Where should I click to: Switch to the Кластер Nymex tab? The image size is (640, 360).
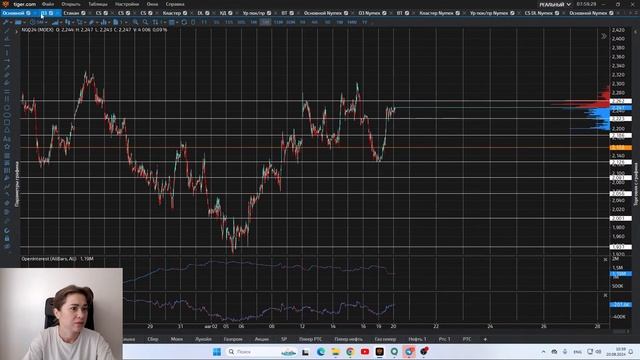tap(436, 13)
